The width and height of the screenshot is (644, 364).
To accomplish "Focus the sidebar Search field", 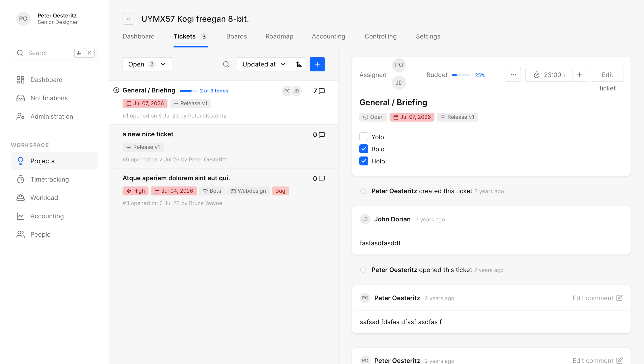I will [55, 53].
